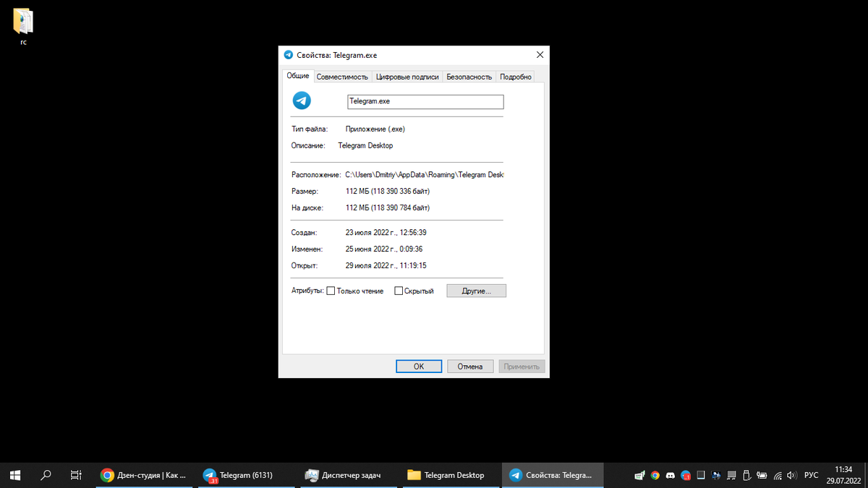Image resolution: width=868 pixels, height=488 pixels.
Task: Click the Расположение path C:\Users\Dmitriy\AppData
Action: [424, 175]
